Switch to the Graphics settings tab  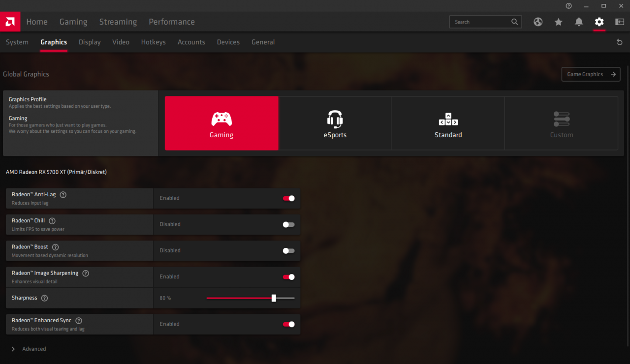(54, 42)
